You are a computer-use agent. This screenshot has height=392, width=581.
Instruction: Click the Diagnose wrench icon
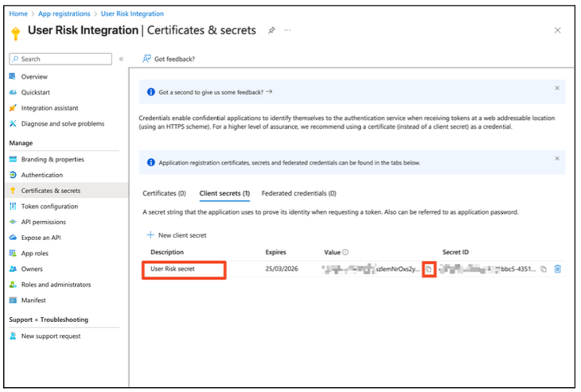13,123
